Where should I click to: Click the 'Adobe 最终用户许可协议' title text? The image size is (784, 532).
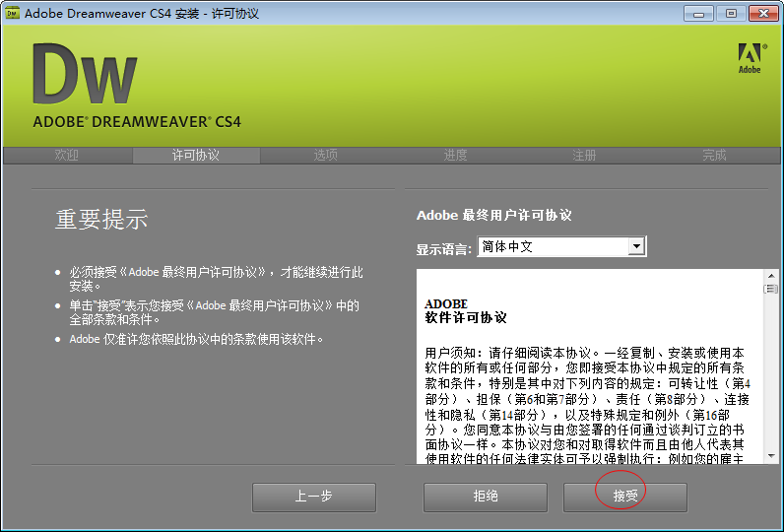[x=494, y=216]
